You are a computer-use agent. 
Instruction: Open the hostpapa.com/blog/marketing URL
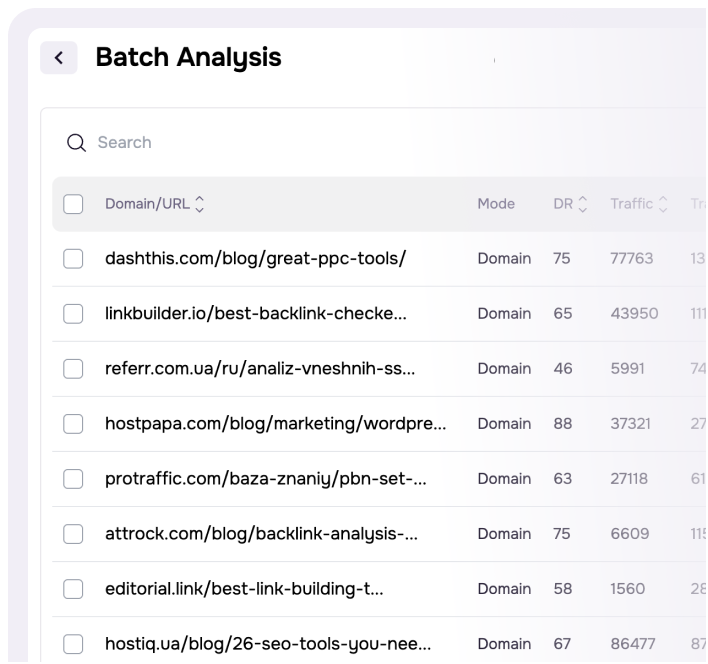(x=275, y=424)
